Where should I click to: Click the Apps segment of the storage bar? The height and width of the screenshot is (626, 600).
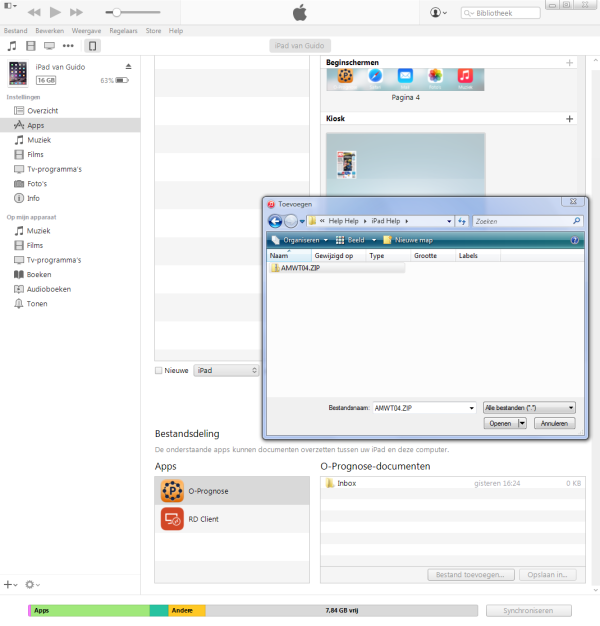pos(90,610)
